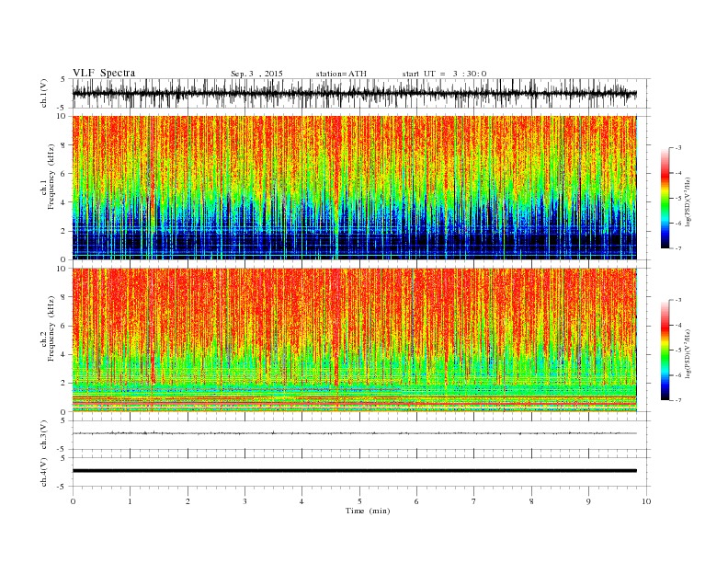Click the '6' kHz tick on ch.2 frequency axis

pyautogui.click(x=63, y=326)
